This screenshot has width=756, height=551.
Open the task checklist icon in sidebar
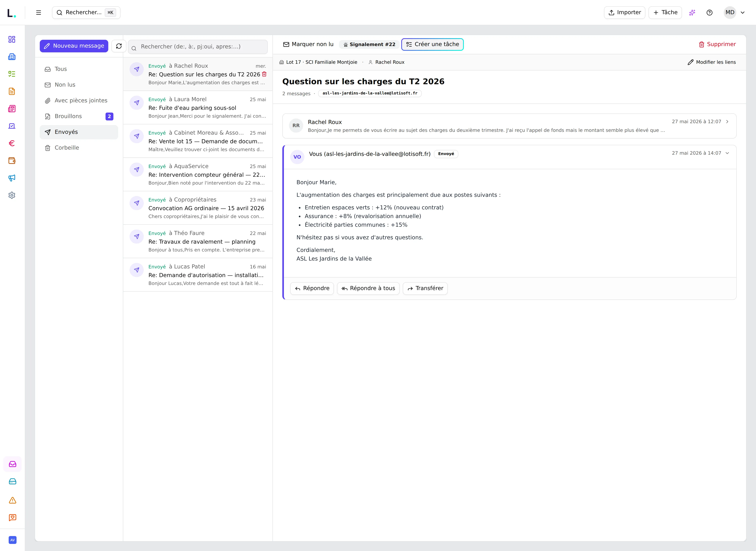click(12, 74)
